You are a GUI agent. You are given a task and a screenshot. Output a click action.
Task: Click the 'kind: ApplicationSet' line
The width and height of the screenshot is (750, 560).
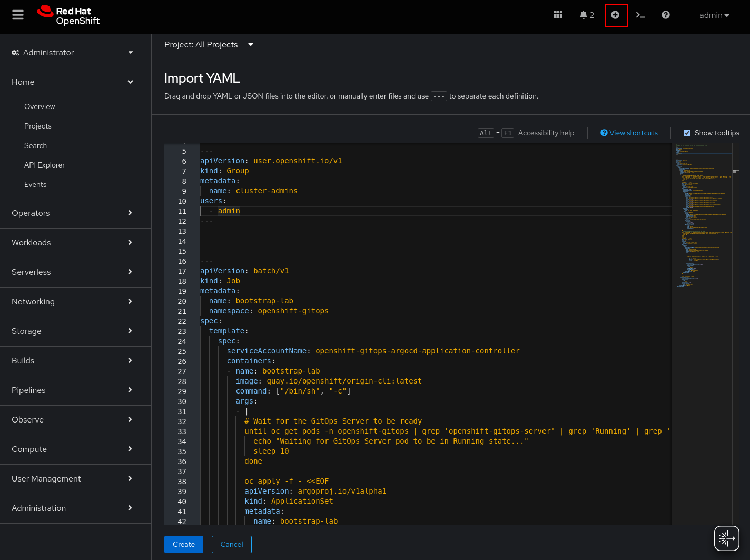pyautogui.click(x=289, y=501)
